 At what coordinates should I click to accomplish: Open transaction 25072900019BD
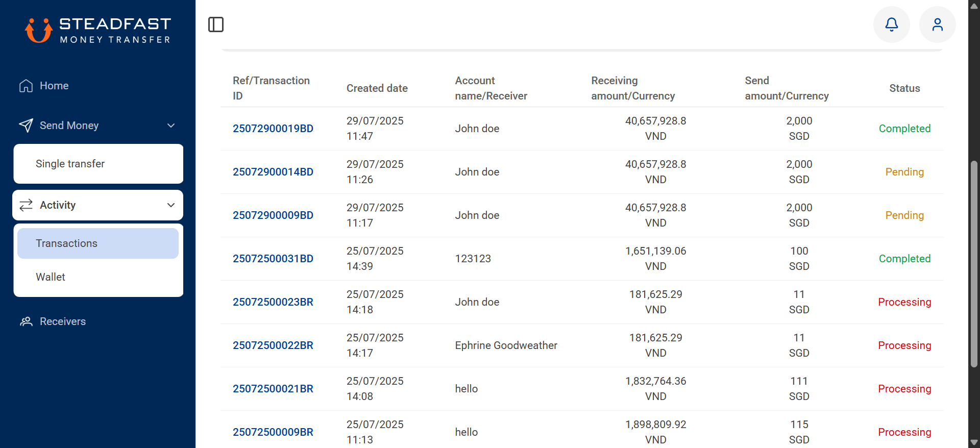click(x=273, y=129)
